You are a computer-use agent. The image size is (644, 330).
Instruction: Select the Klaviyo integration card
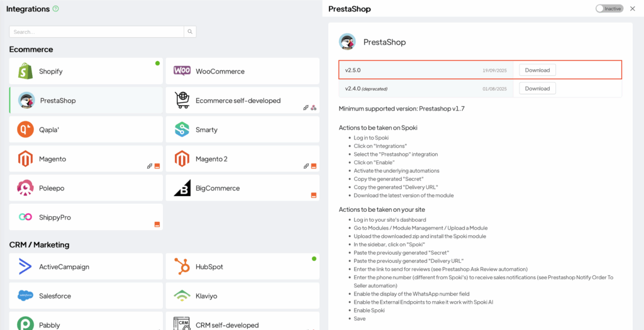242,296
